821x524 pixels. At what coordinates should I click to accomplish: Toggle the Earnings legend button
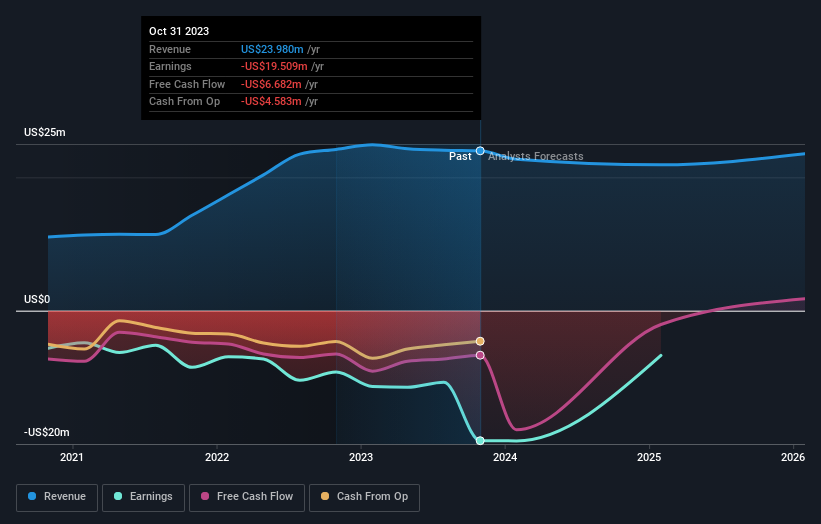pos(143,497)
